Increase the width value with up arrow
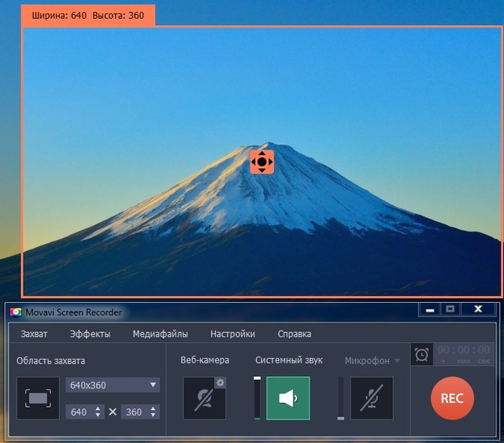This screenshot has height=443, width=504. [x=98, y=408]
